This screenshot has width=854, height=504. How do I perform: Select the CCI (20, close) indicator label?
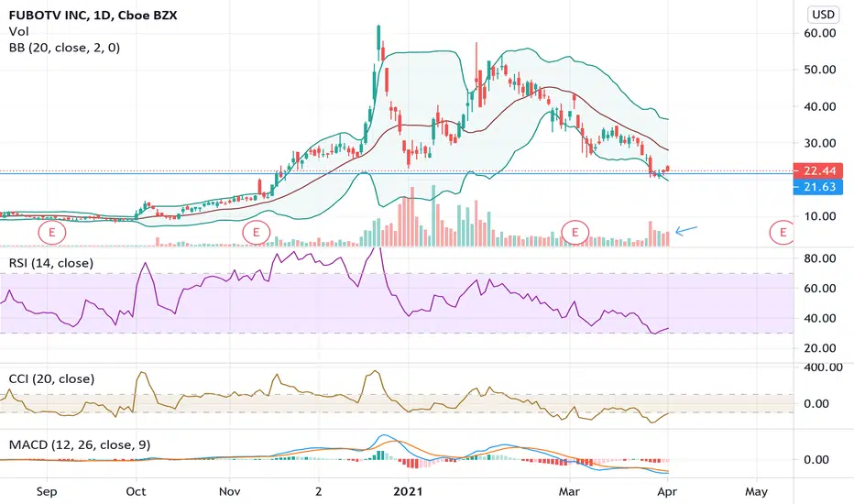click(51, 378)
